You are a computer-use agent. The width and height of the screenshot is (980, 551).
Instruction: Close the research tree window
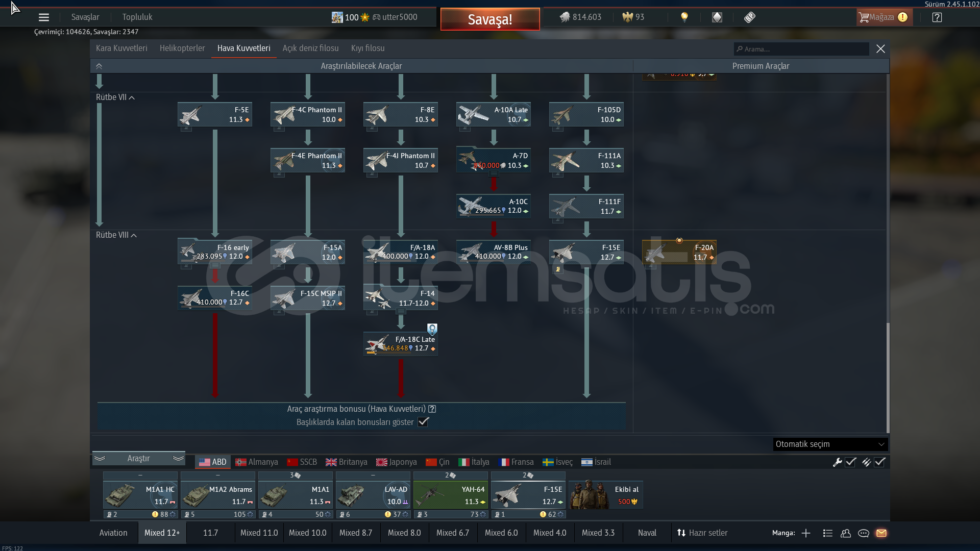pos(880,49)
